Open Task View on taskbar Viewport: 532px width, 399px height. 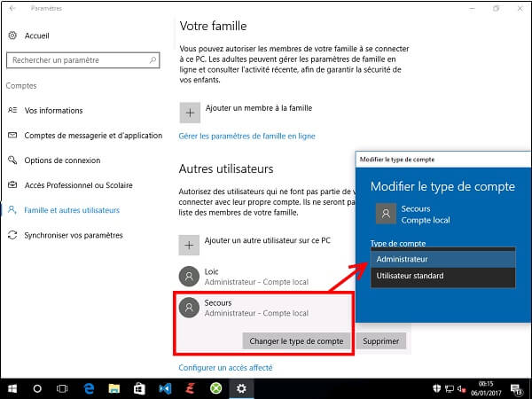pyautogui.click(x=62, y=389)
